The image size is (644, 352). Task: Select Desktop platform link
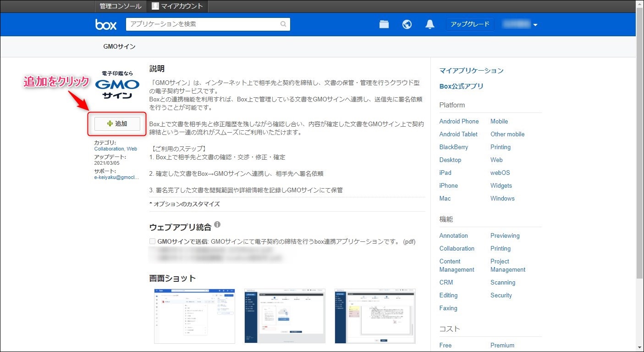[450, 160]
